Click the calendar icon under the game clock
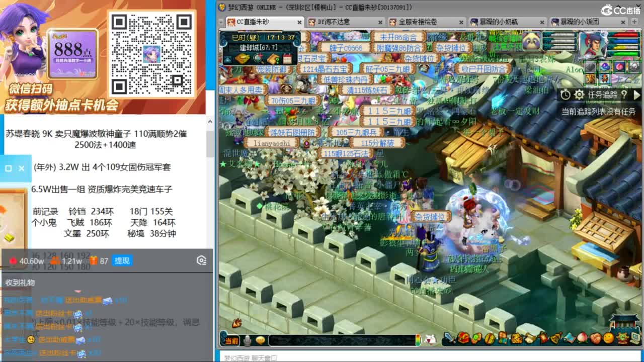 click(287, 59)
